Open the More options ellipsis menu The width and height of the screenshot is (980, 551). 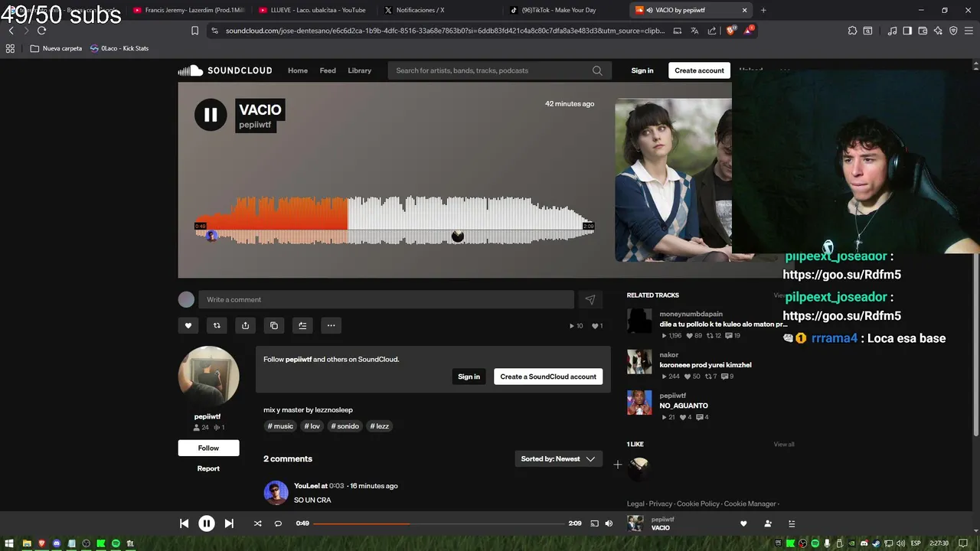pyautogui.click(x=331, y=325)
